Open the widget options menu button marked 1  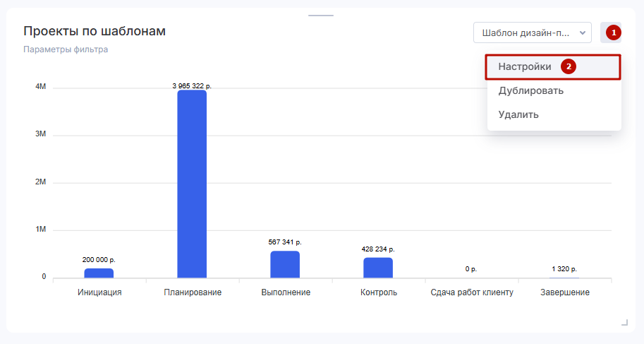(611, 32)
